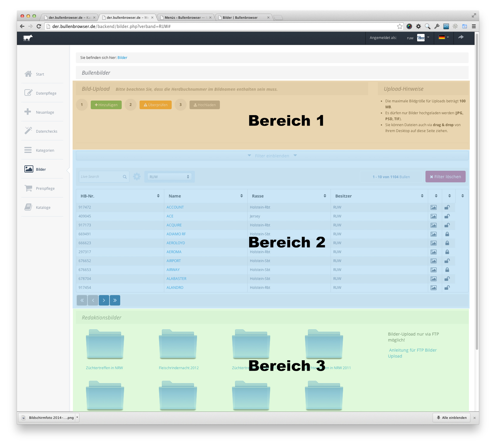Open the Fleischrindernacht 2012 folder
This screenshot has width=496, height=448.
point(178,345)
